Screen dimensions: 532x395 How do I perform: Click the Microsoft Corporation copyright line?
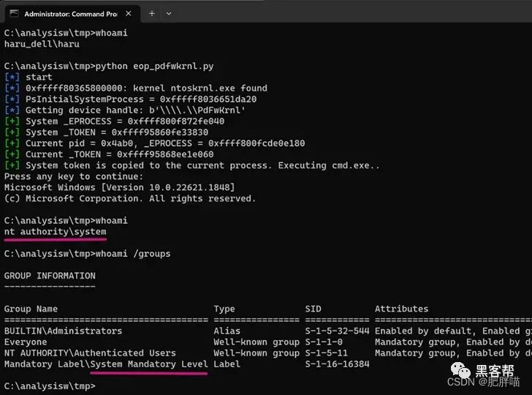(130, 199)
